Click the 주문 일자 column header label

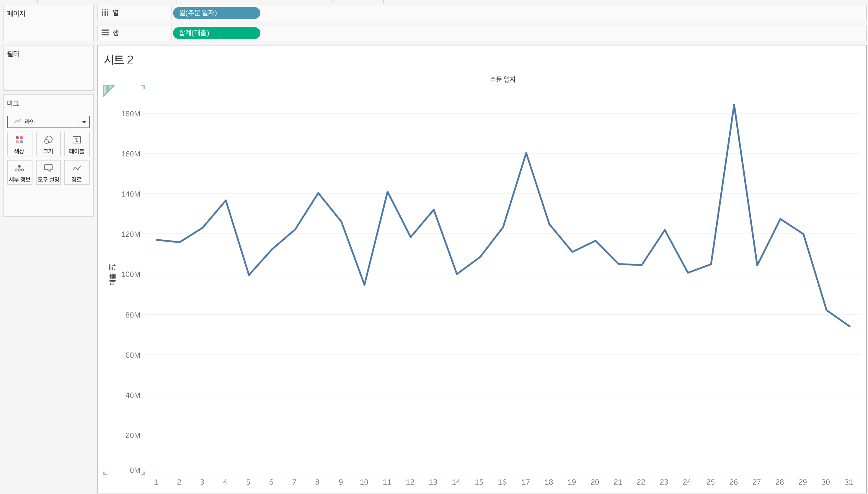[502, 79]
